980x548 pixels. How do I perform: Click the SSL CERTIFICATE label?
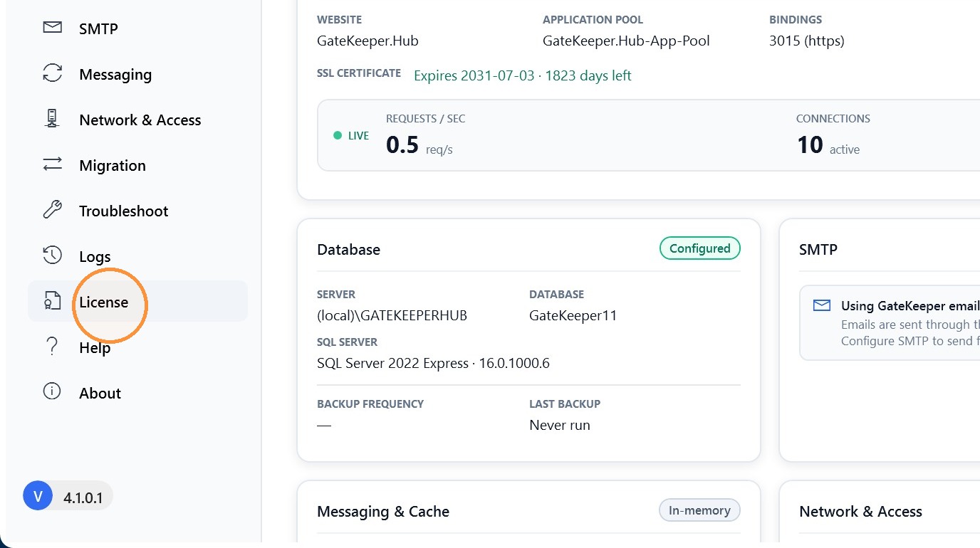(x=359, y=73)
